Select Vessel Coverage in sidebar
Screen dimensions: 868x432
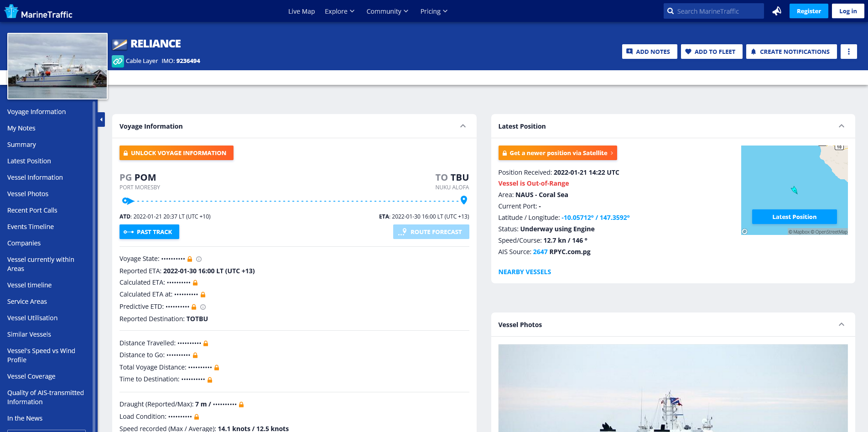[x=31, y=376]
